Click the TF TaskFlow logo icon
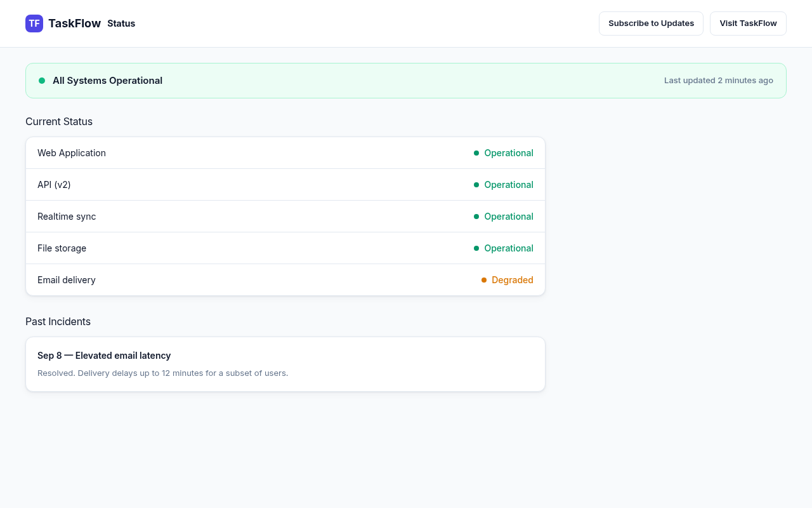Screen dimensions: 812x508 point(34,23)
